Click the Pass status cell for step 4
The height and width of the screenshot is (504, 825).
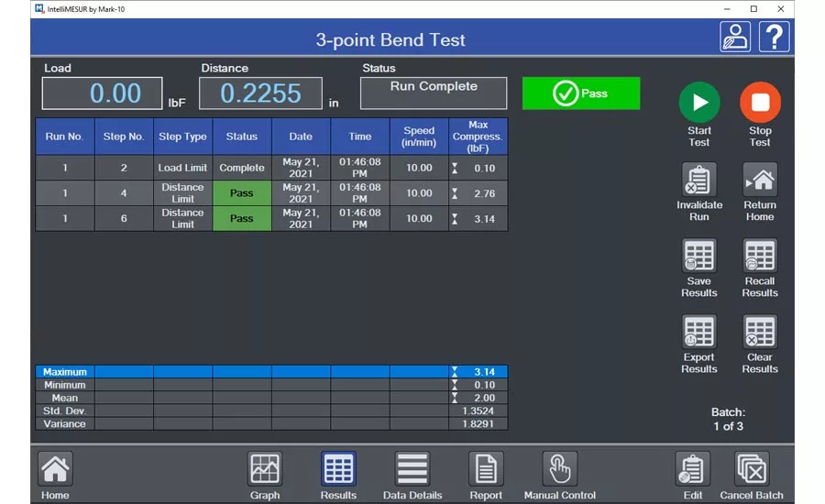pos(242,193)
